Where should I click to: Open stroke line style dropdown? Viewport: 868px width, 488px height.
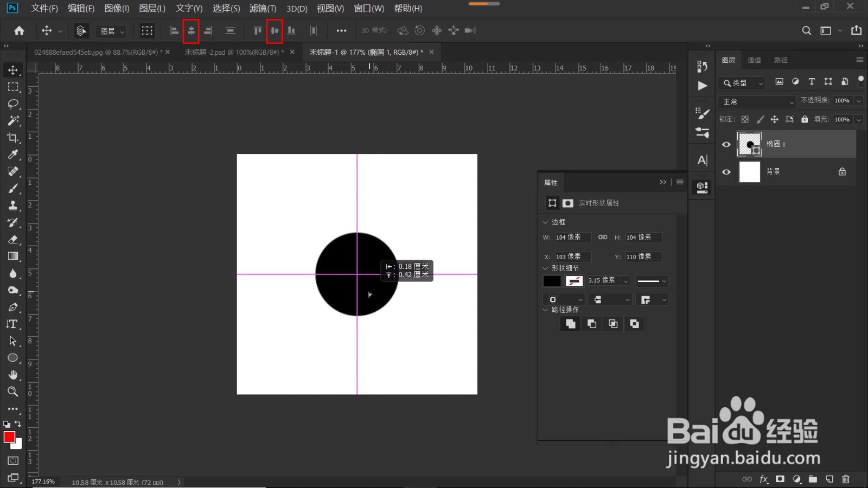tap(652, 281)
